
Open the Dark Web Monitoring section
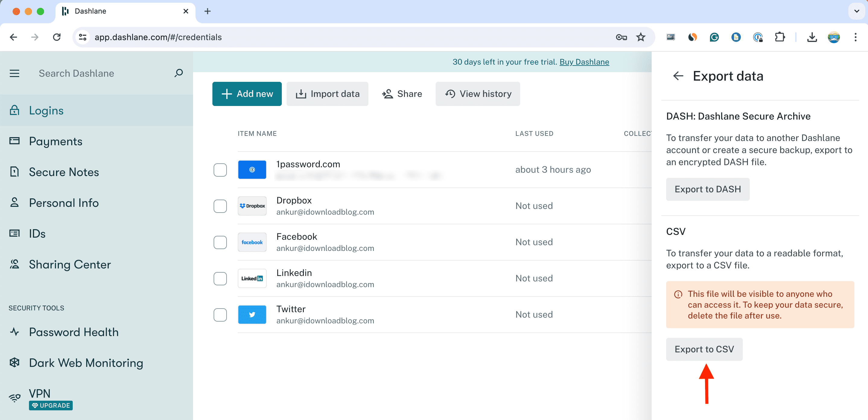click(86, 363)
